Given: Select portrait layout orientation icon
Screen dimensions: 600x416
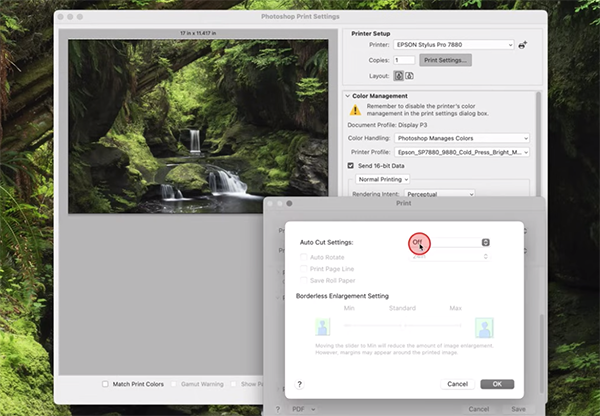Looking at the screenshot, I should click(399, 76).
